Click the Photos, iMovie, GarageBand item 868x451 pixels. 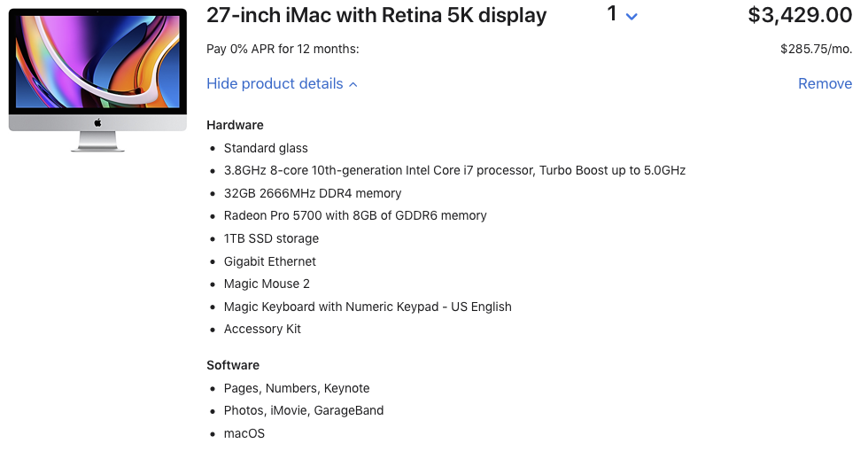303,410
